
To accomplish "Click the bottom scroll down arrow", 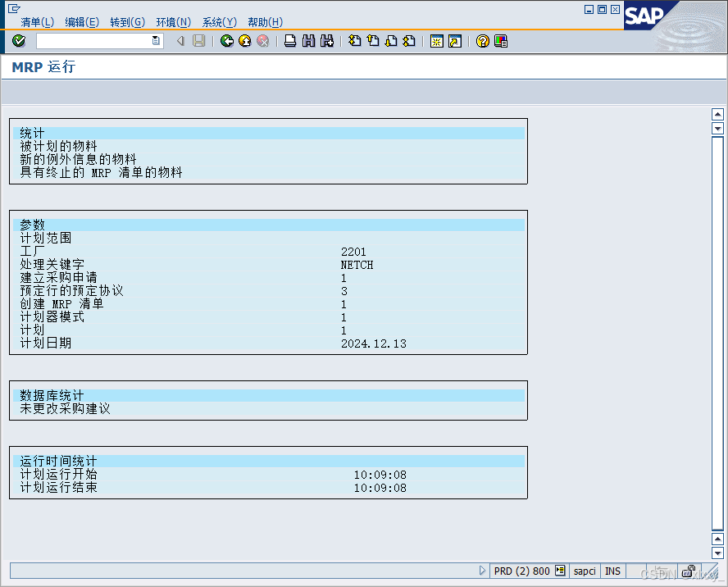I will coord(718,553).
